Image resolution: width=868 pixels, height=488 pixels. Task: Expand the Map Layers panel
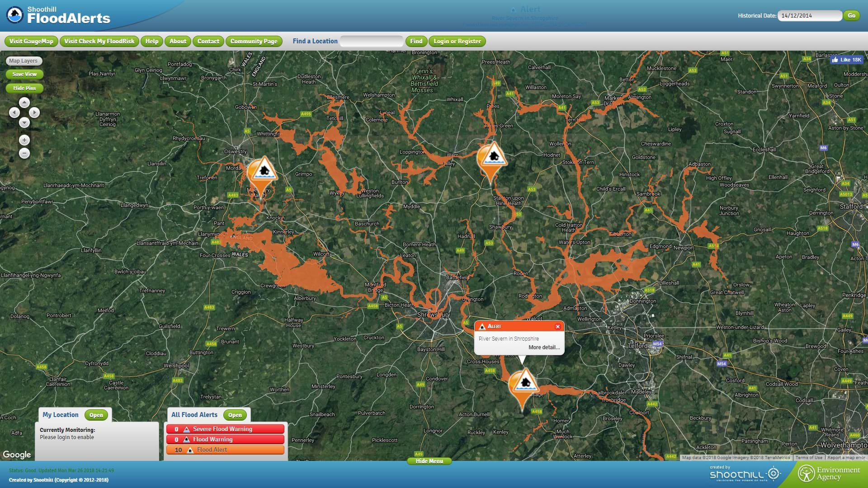point(24,61)
